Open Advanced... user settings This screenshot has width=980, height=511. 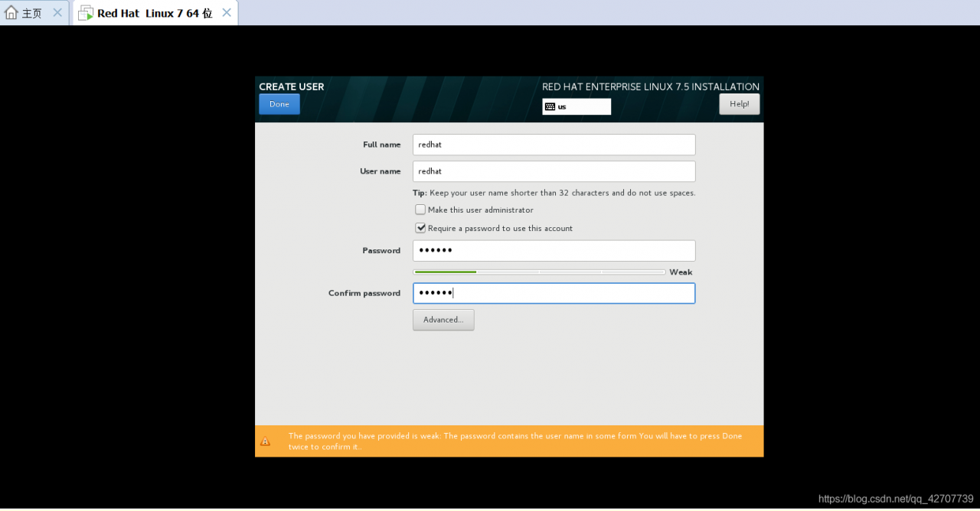(443, 320)
